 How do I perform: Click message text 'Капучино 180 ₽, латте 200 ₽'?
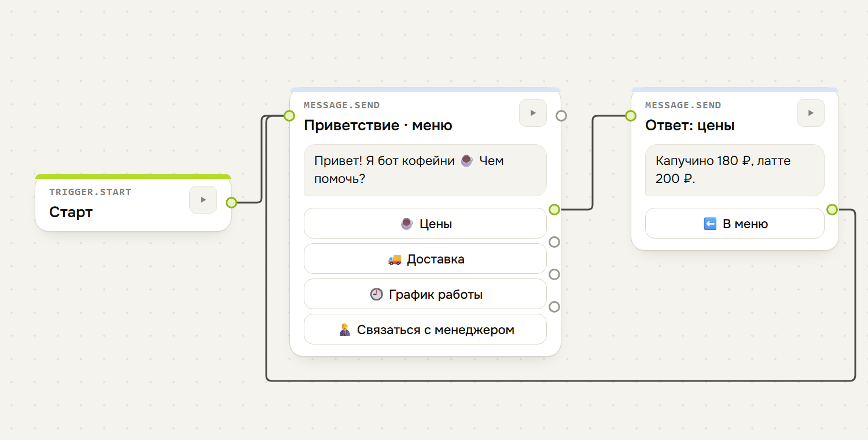point(723,170)
